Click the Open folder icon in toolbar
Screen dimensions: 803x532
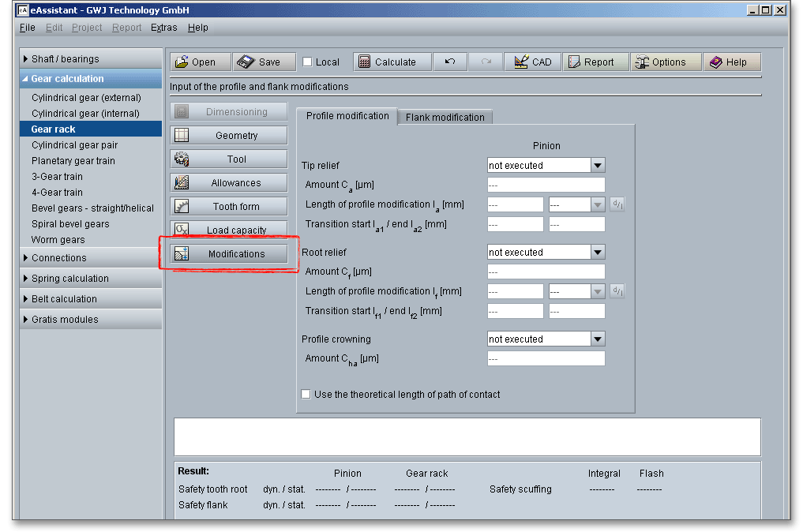coord(182,62)
